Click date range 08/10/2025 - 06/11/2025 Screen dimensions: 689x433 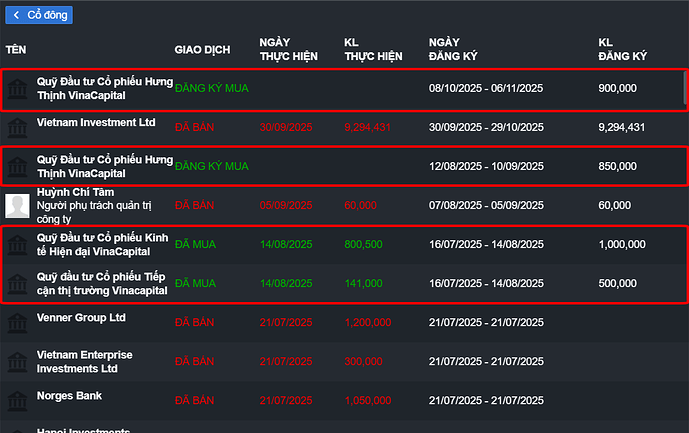coord(486,88)
